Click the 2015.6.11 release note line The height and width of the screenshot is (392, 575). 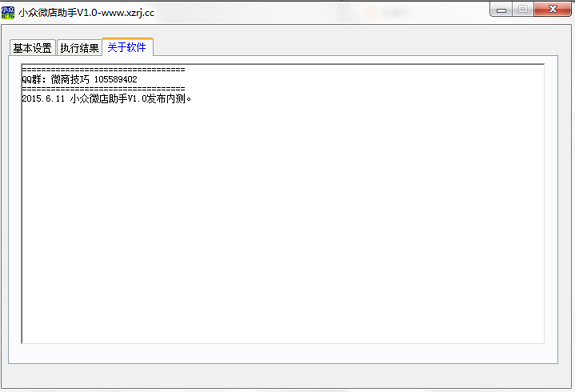pyautogui.click(x=106, y=99)
